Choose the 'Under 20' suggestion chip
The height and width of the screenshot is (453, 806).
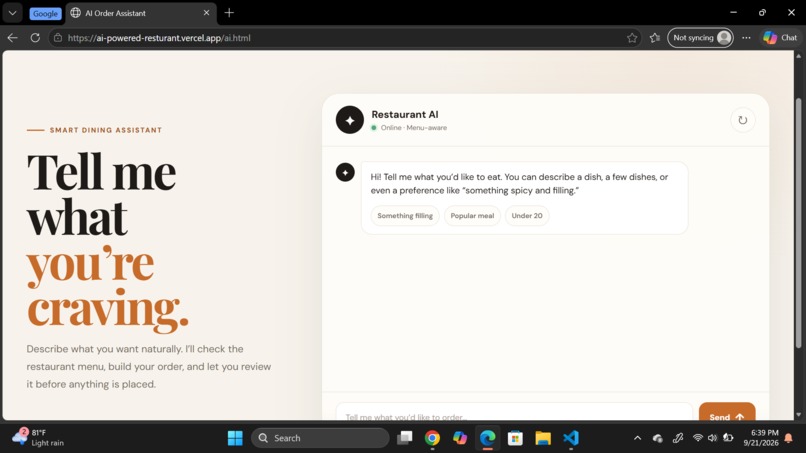click(x=527, y=215)
